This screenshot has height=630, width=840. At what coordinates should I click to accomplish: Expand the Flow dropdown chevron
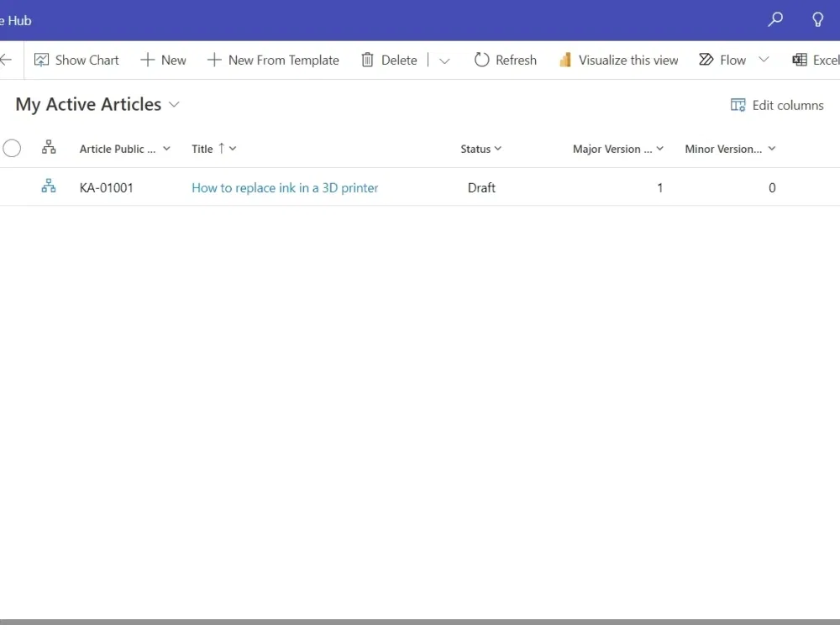click(x=764, y=60)
